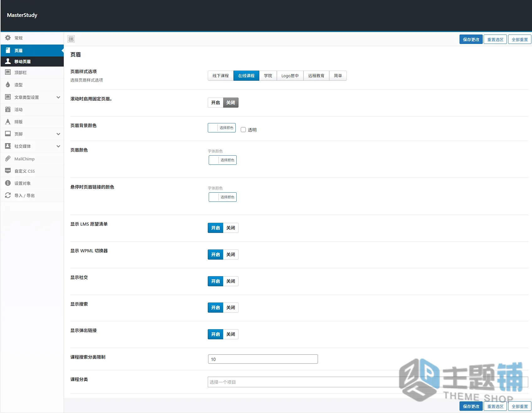Click the CSS icon for 自定义 CSS

tap(8, 171)
